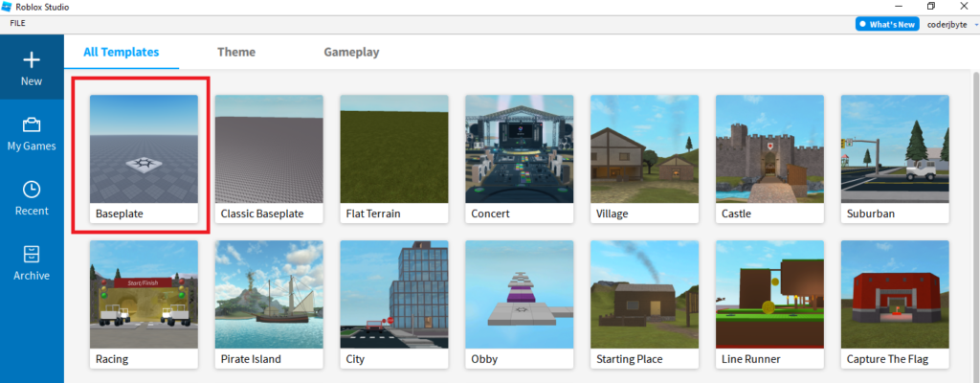Screen dimensions: 980x383
Task: Click the Pirate Island label text
Action: [251, 360]
